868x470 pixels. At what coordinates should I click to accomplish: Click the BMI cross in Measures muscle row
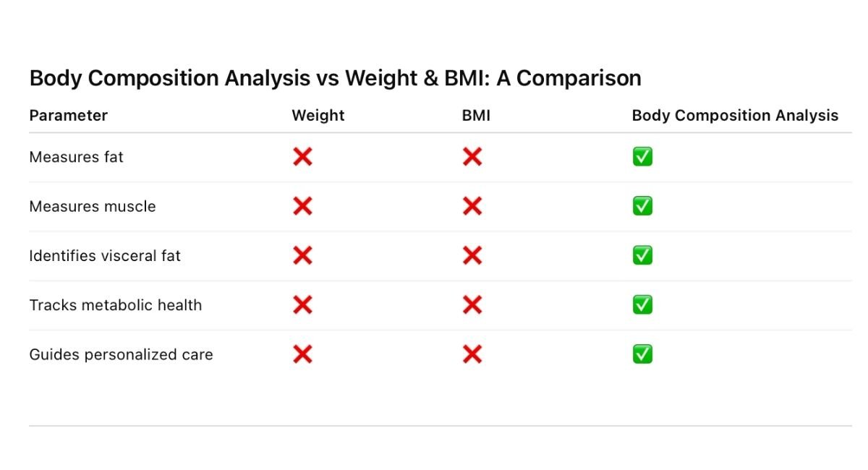point(472,206)
